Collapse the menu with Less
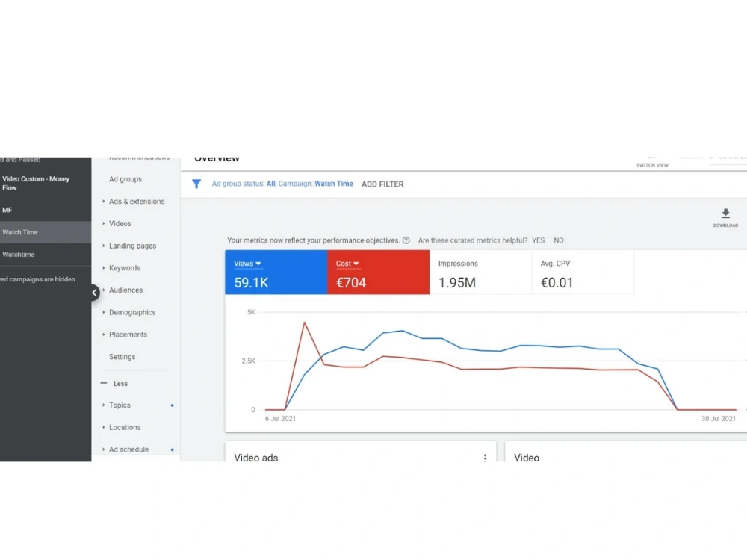The width and height of the screenshot is (747, 560). (x=114, y=383)
